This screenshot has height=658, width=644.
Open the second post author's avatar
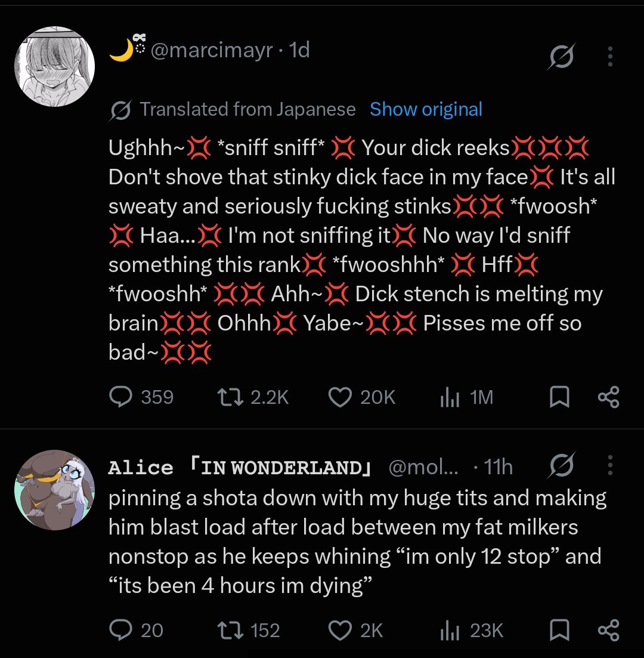(x=54, y=490)
